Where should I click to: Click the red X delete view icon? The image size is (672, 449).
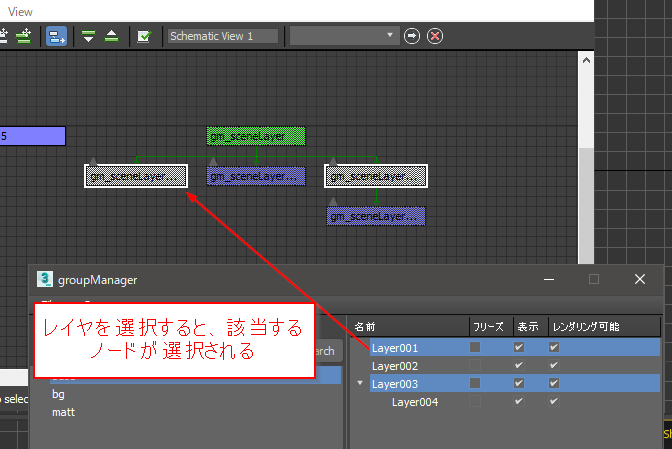[435, 36]
